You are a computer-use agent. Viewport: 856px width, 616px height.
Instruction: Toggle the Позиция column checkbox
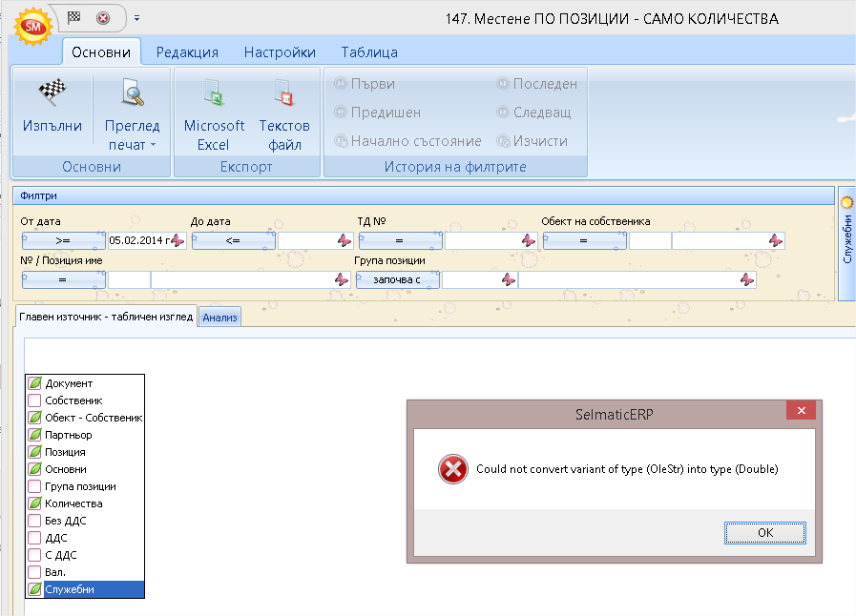(x=35, y=452)
